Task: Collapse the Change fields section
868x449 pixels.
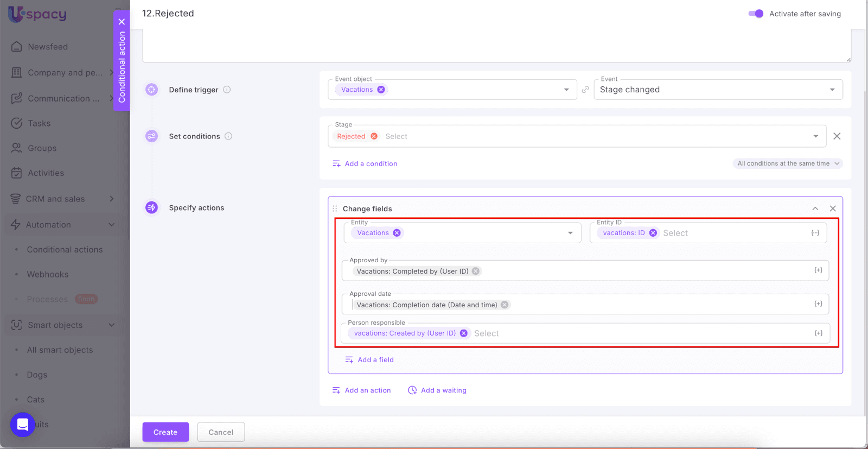Action: [x=815, y=208]
